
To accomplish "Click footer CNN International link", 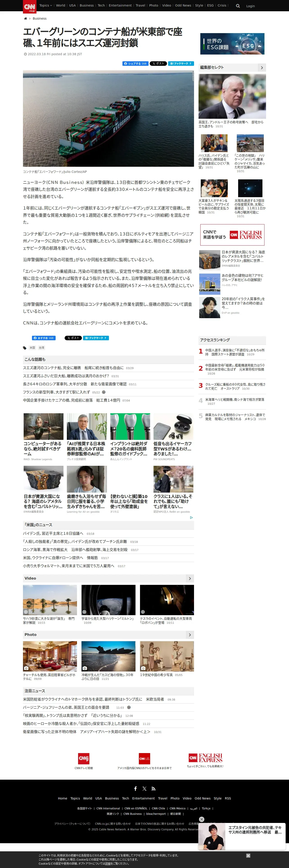I will 108,808.
